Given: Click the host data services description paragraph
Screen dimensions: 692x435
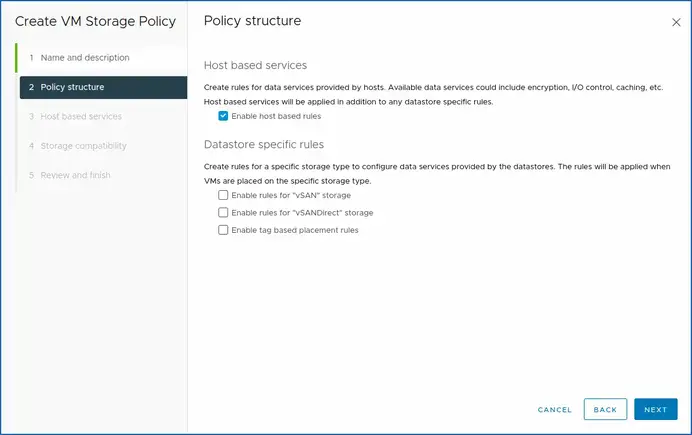Looking at the screenshot, I should tap(433, 94).
